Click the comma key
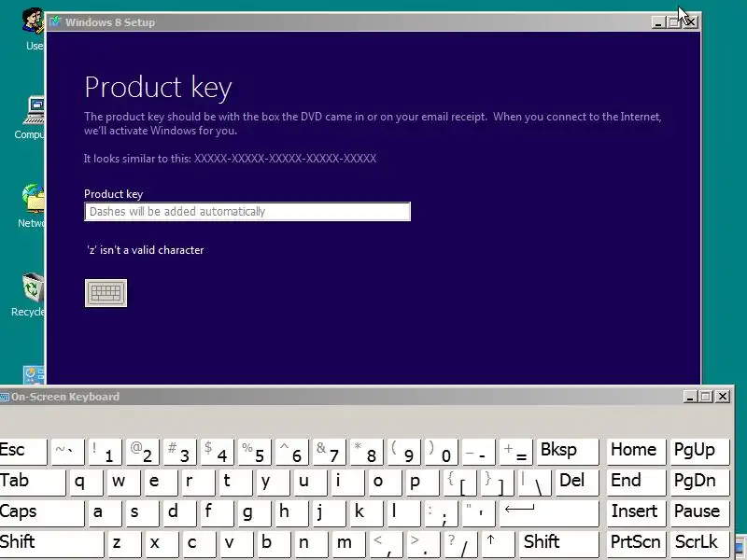747x560 pixels. [386, 543]
